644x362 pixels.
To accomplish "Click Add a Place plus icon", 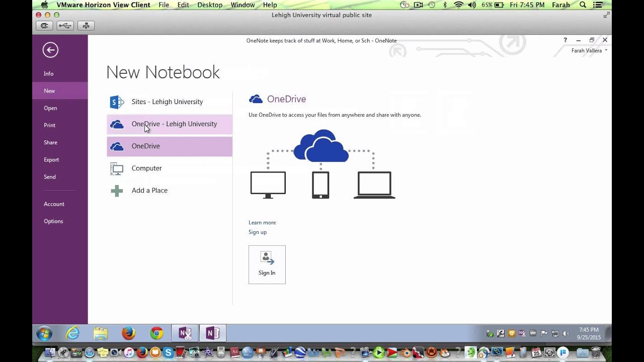I will point(117,191).
